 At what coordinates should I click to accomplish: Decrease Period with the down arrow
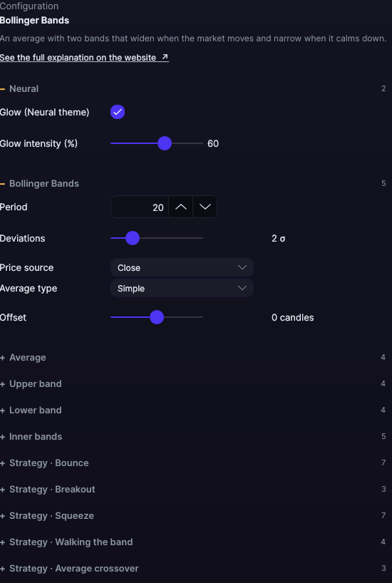point(205,207)
